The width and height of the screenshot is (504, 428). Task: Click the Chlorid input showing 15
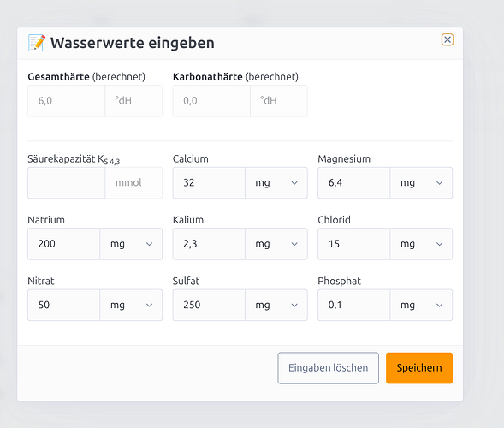click(354, 244)
